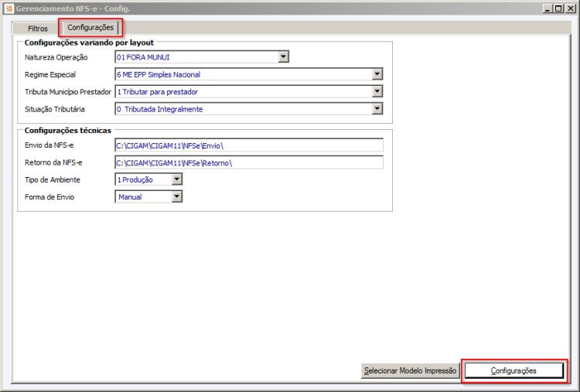Image resolution: width=580 pixels, height=392 pixels.
Task: Click the '1 Produção' combo value
Action: coord(135,179)
